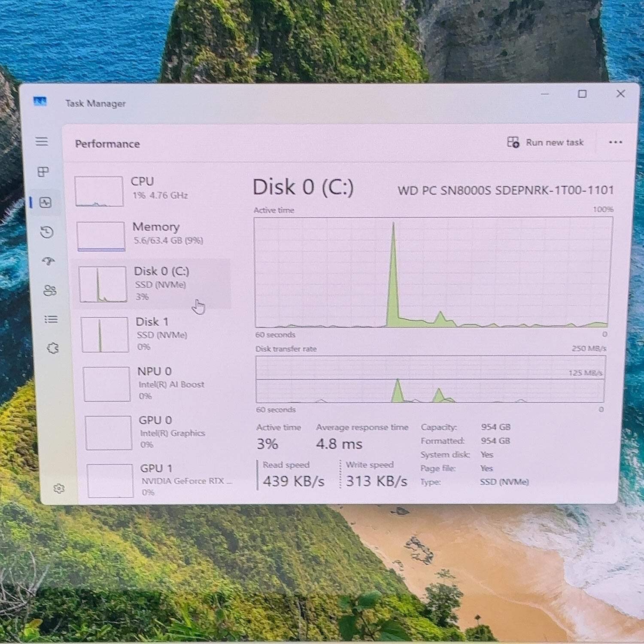Click the Capacity 954 GB value

tap(495, 427)
